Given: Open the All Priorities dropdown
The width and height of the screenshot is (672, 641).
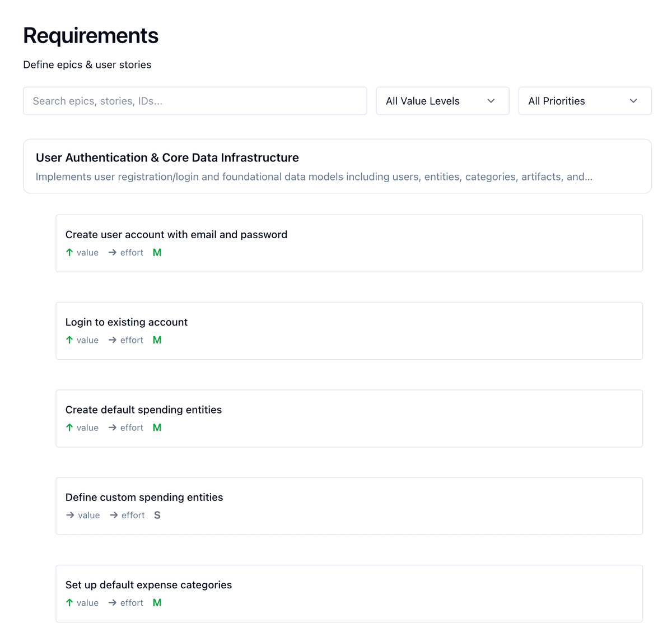Looking at the screenshot, I should point(585,101).
